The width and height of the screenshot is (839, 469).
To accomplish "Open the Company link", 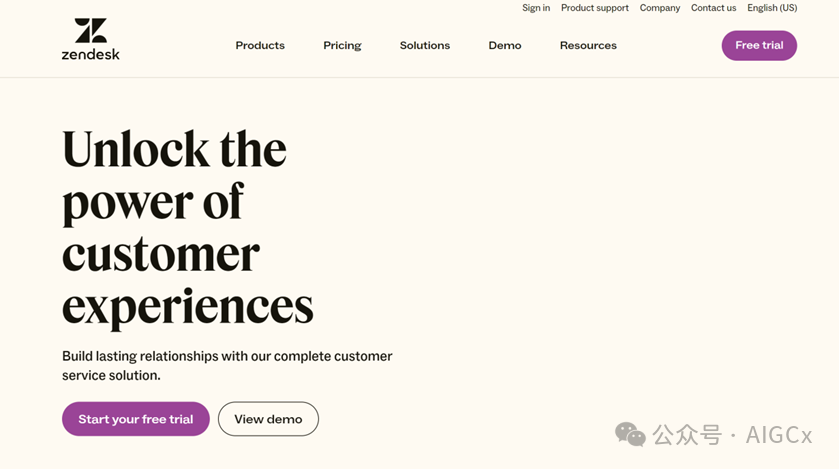I will [660, 8].
